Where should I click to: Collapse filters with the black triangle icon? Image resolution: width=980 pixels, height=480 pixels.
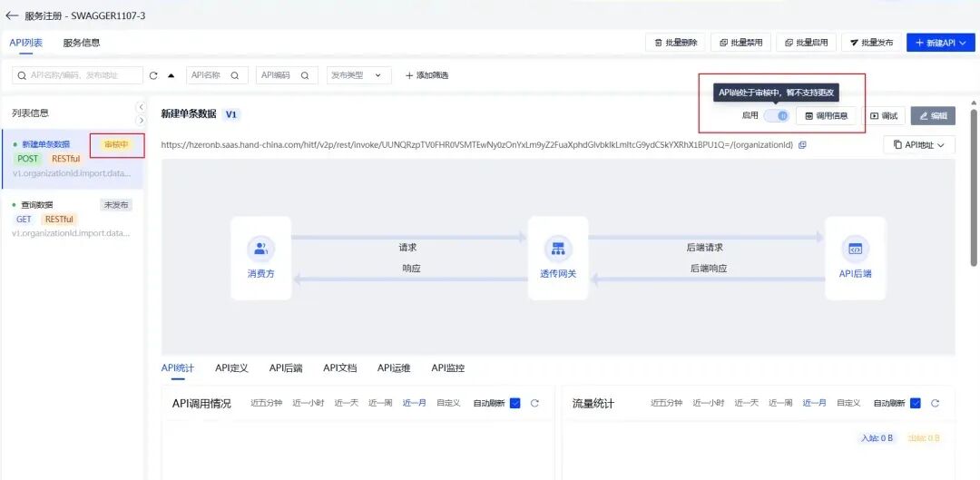(x=171, y=75)
